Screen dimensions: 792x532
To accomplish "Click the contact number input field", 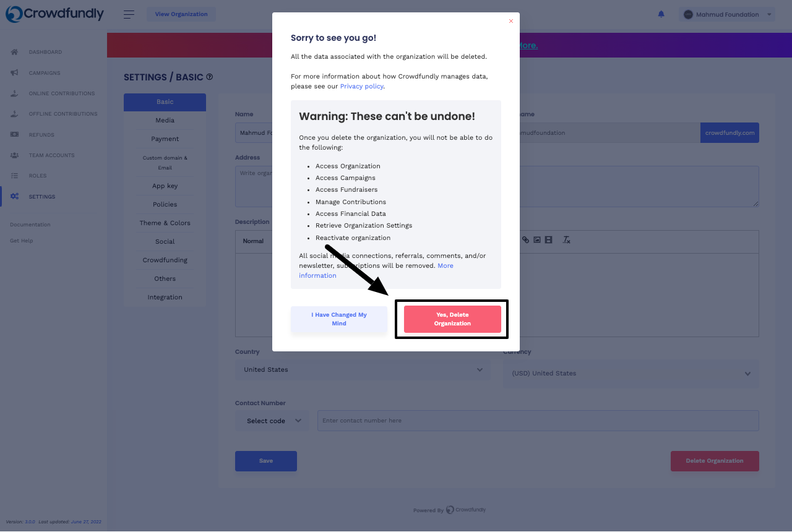I will [538, 421].
